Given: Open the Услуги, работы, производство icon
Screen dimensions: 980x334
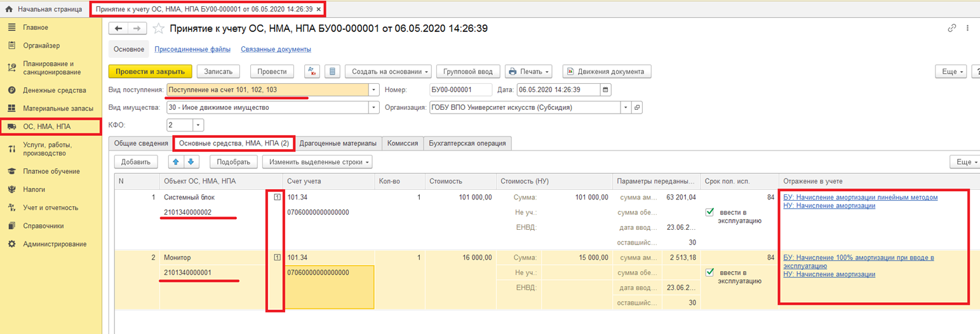Looking at the screenshot, I should 11,149.
